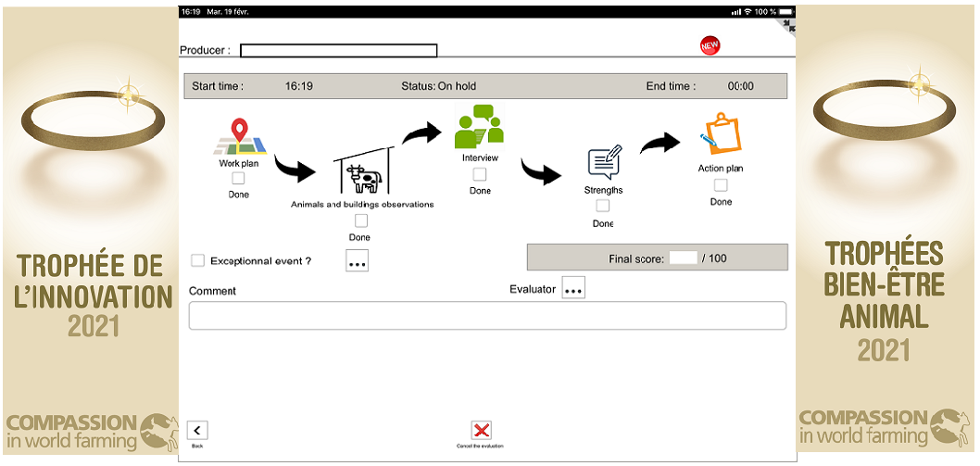The height and width of the screenshot is (466, 980).
Task: Click the Evaluator label
Action: pyautogui.click(x=533, y=289)
